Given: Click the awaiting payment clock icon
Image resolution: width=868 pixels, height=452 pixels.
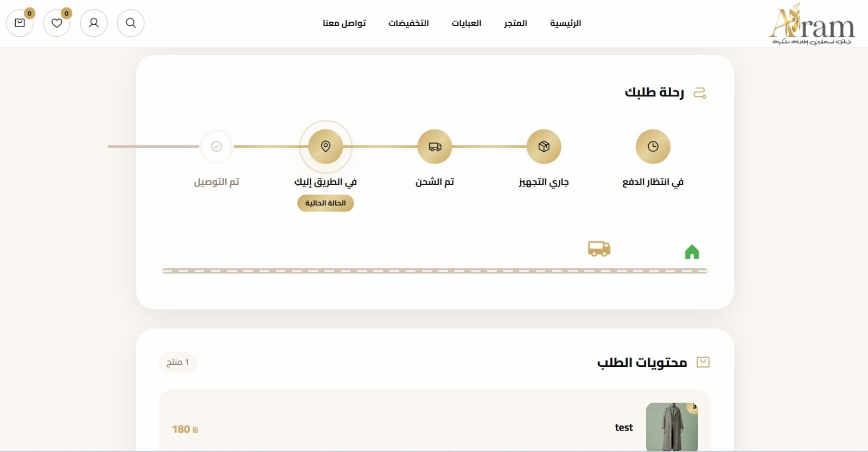Looking at the screenshot, I should (x=653, y=146).
